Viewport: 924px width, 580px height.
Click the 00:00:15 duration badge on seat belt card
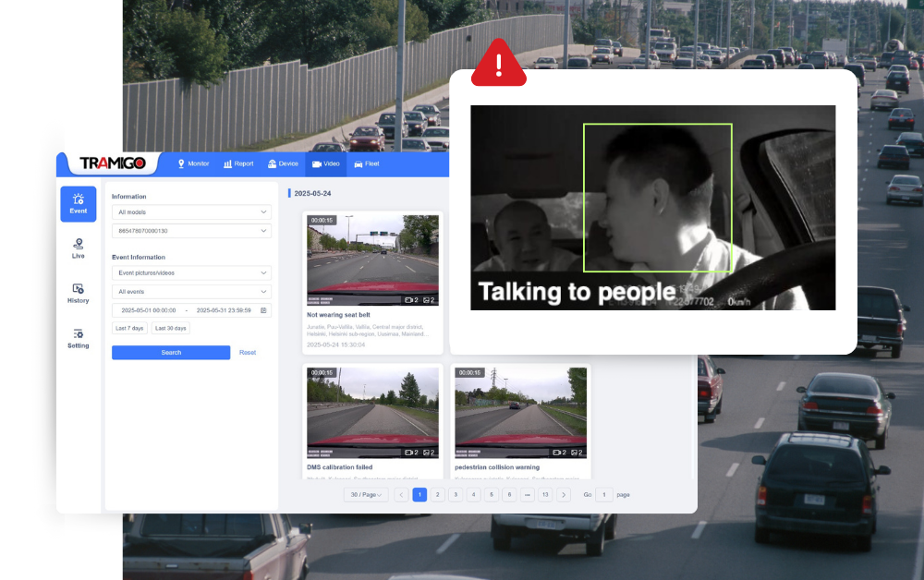(x=322, y=220)
